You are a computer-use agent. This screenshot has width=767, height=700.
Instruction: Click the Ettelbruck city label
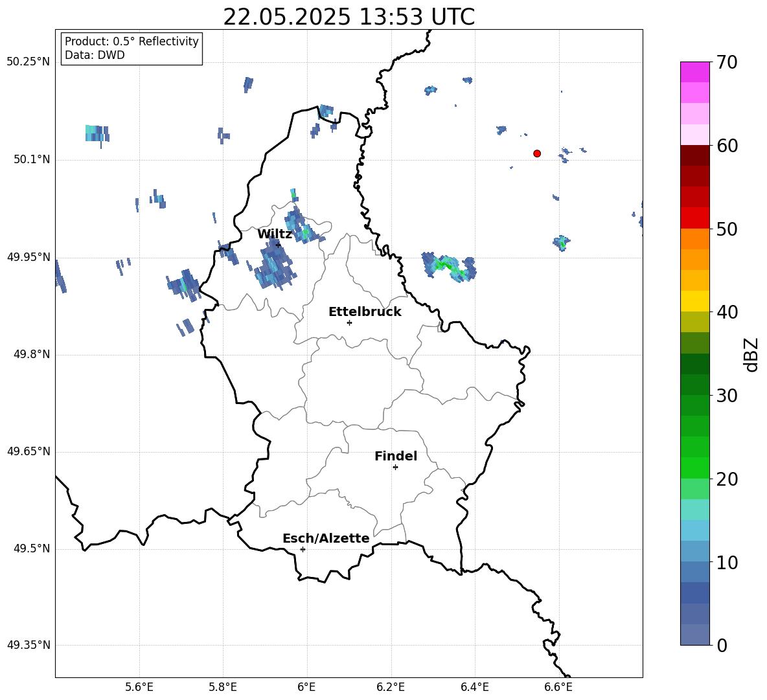(x=365, y=312)
